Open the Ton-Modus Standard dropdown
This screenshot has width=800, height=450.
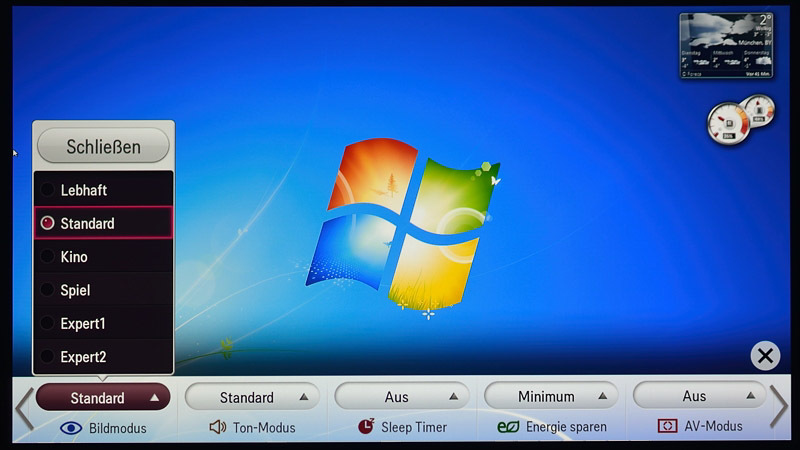coord(252,396)
